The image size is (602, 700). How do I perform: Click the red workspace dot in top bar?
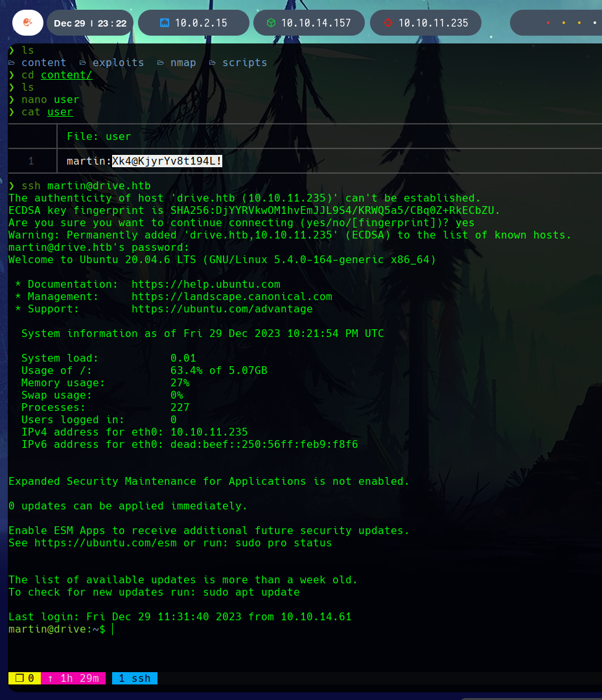[x=548, y=23]
